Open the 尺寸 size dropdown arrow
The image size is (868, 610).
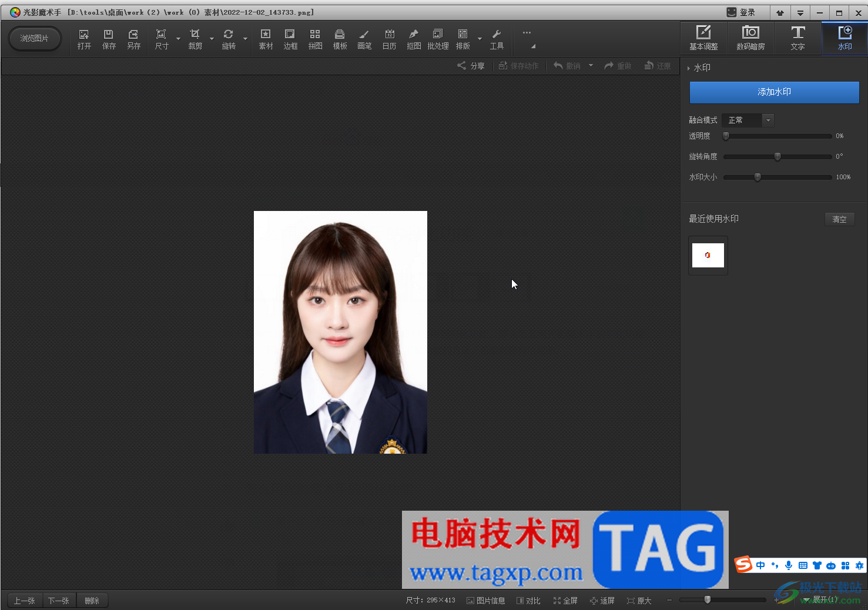pos(178,39)
